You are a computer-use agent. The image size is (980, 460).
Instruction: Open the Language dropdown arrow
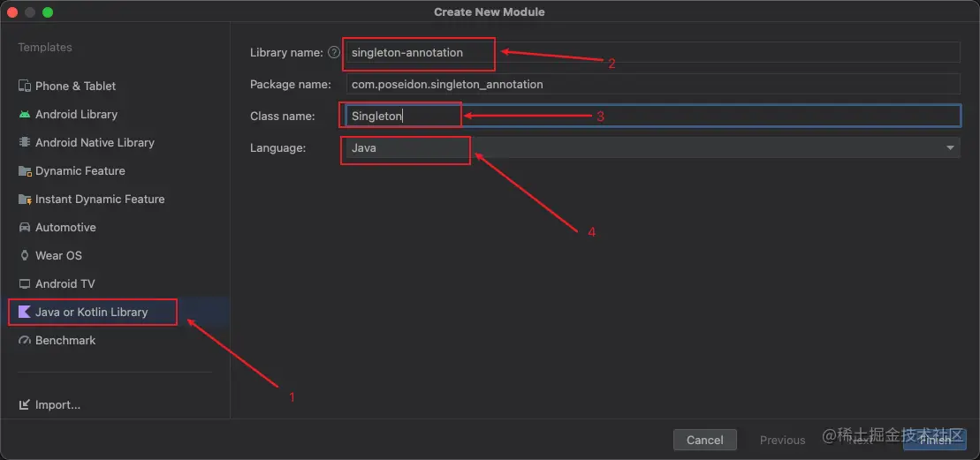click(x=950, y=148)
